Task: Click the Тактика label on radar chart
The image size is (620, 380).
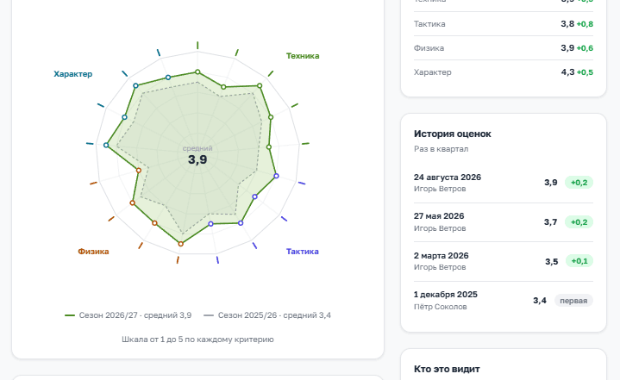Action: [302, 251]
